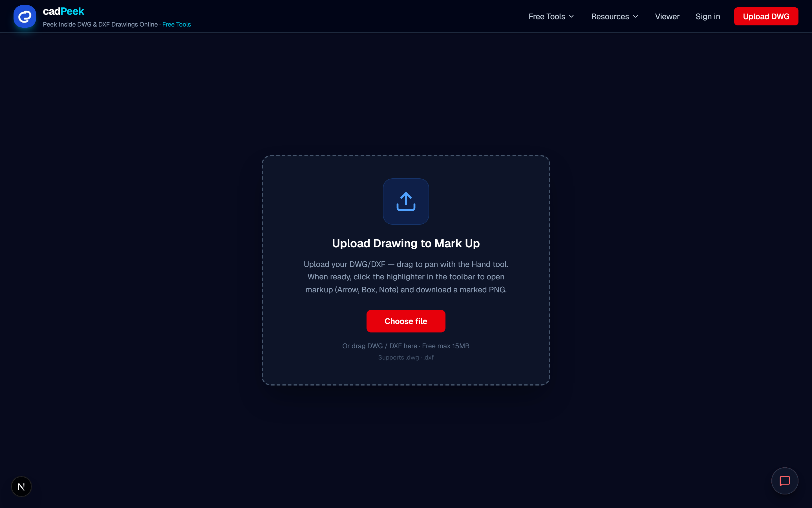The image size is (812, 508).
Task: Open the chat bubble widget
Action: click(x=784, y=481)
